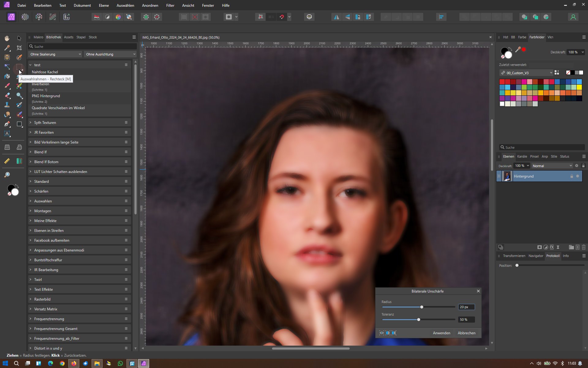Click the Toleranz slider handle
Viewport: 588px width, 368px height.
point(418,320)
